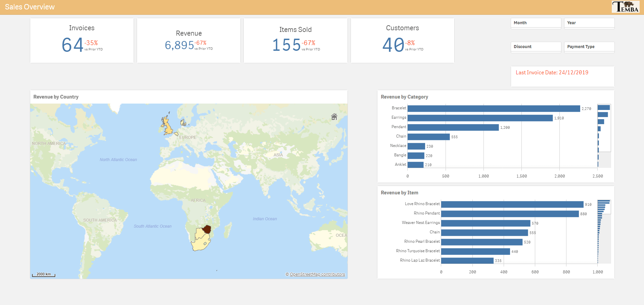
Task: Click the Rhino Pendant bar
Action: pyautogui.click(x=510, y=214)
